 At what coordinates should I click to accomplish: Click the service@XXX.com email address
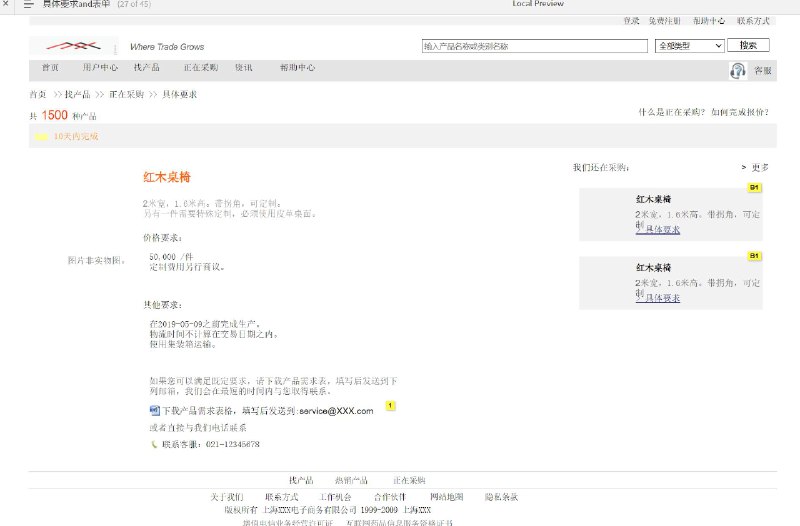(x=336, y=411)
